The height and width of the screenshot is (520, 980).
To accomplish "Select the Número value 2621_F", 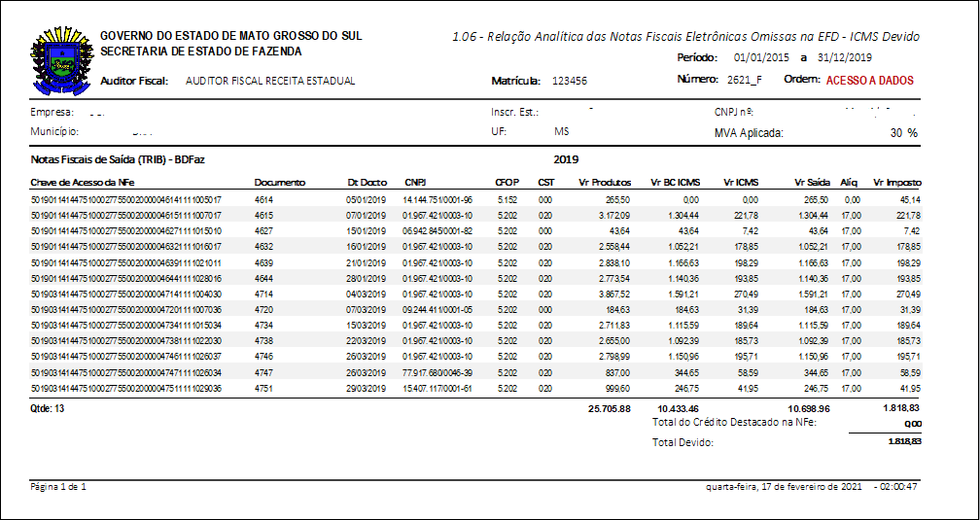I will (x=745, y=80).
